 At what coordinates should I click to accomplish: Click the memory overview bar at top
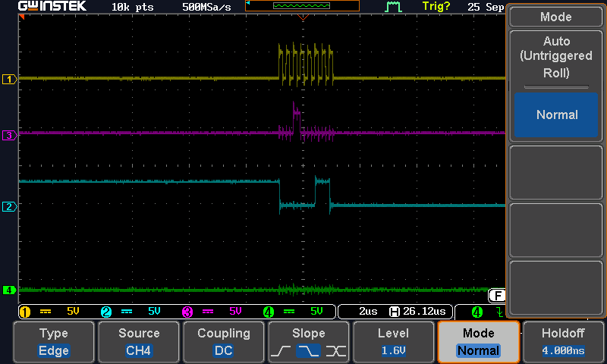coord(302,6)
